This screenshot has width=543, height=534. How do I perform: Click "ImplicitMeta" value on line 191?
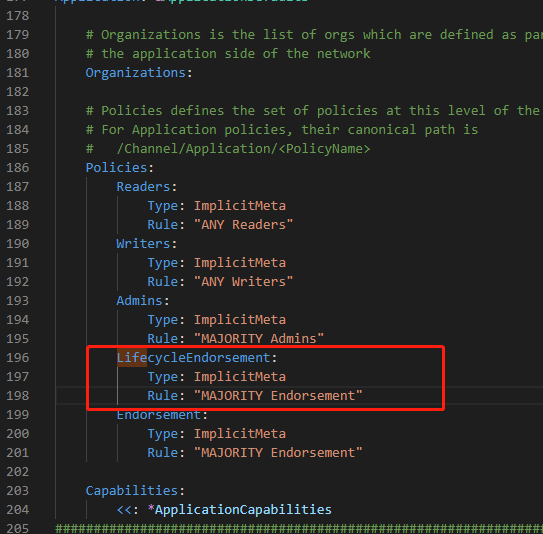[240, 263]
